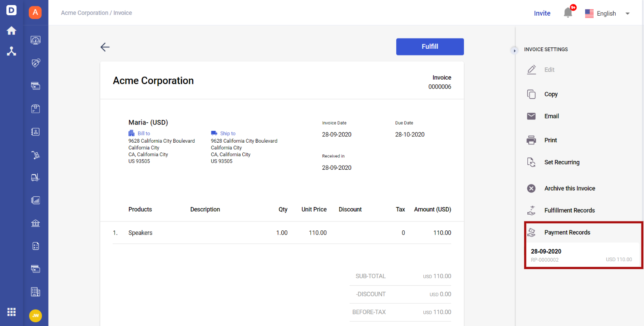Open the organization hierarchy icon
The height and width of the screenshot is (326, 644).
[x=11, y=51]
